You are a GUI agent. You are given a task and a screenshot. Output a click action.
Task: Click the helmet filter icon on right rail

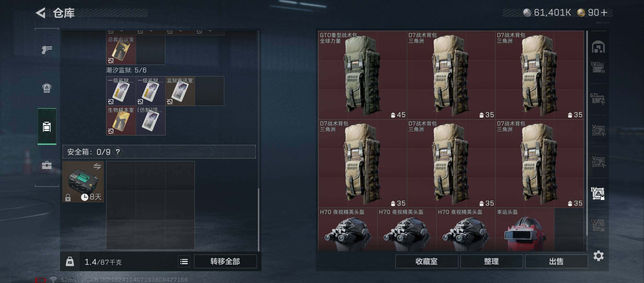coord(598,47)
